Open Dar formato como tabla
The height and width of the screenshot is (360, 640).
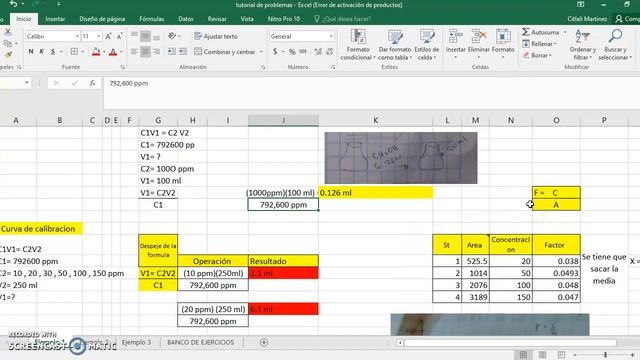(x=395, y=45)
